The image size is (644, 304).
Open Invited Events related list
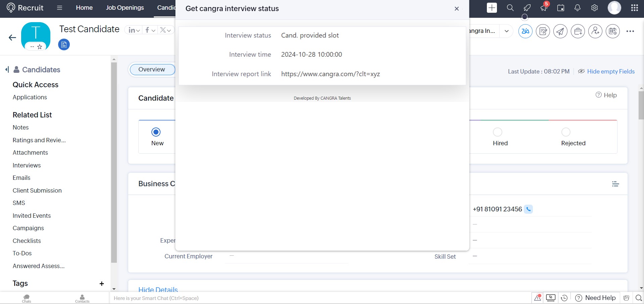(x=32, y=216)
